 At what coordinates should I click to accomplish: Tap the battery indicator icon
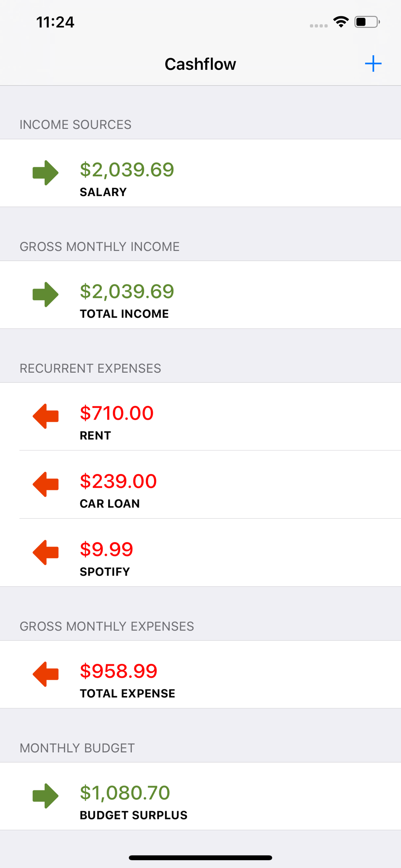(367, 22)
